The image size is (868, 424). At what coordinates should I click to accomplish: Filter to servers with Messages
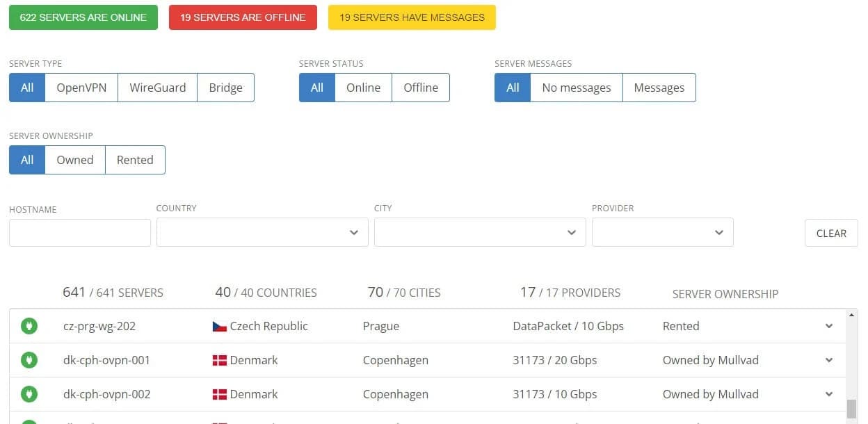pyautogui.click(x=659, y=88)
